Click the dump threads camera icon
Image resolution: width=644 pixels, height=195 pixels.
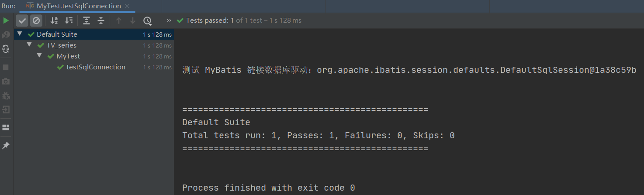[x=6, y=82]
